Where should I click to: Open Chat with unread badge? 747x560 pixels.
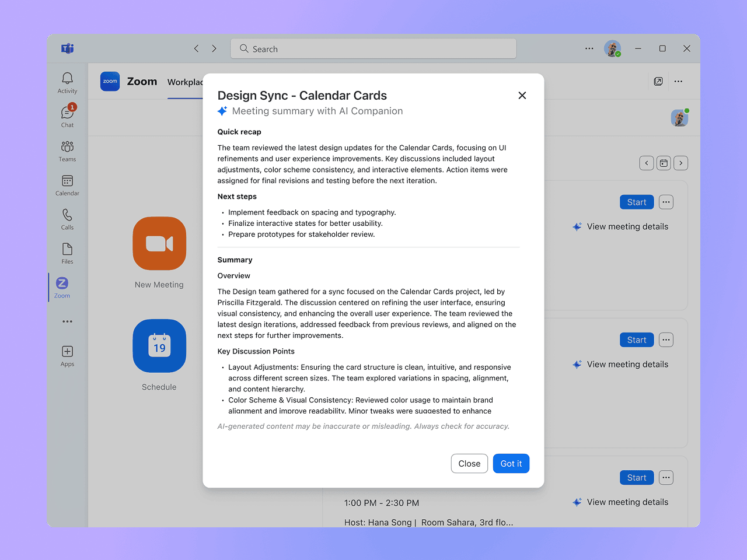coord(67,116)
